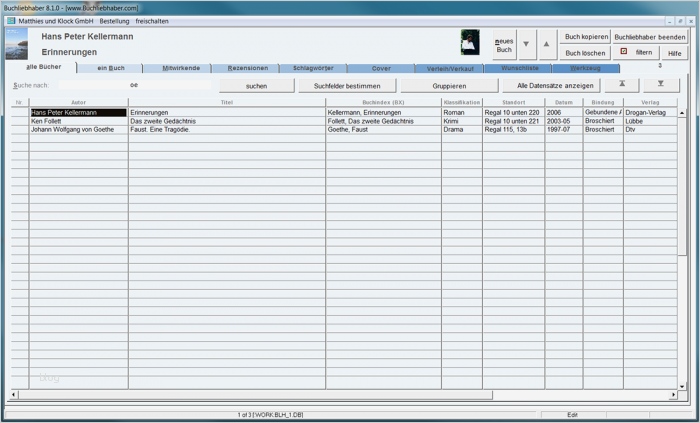Click the horizontal scrollbar thumb

point(255,395)
